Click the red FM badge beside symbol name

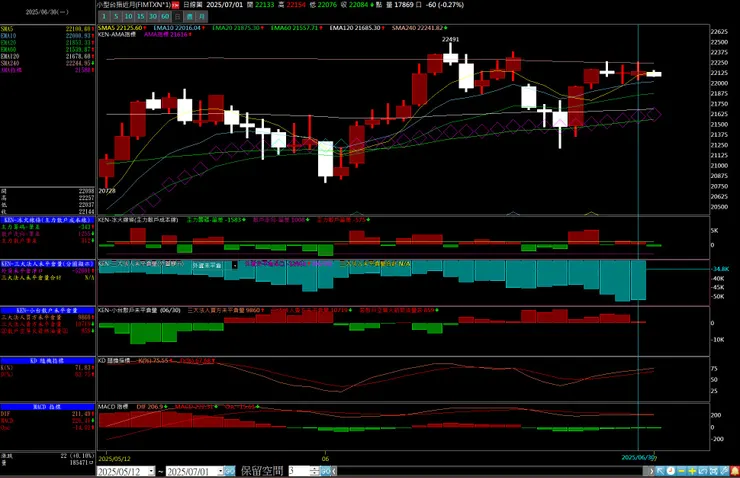click(175, 5)
